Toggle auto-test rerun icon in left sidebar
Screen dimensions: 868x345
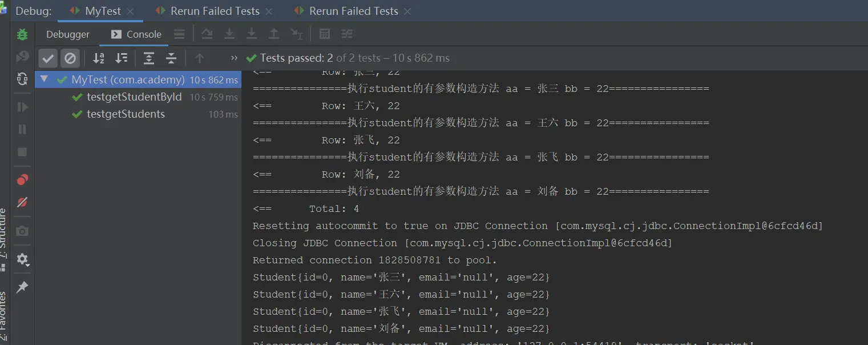(x=22, y=78)
